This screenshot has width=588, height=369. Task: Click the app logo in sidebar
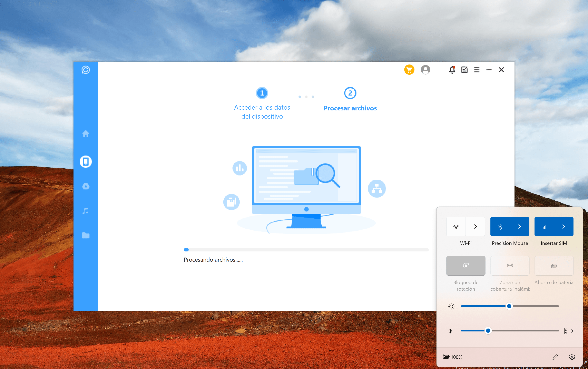coord(85,70)
